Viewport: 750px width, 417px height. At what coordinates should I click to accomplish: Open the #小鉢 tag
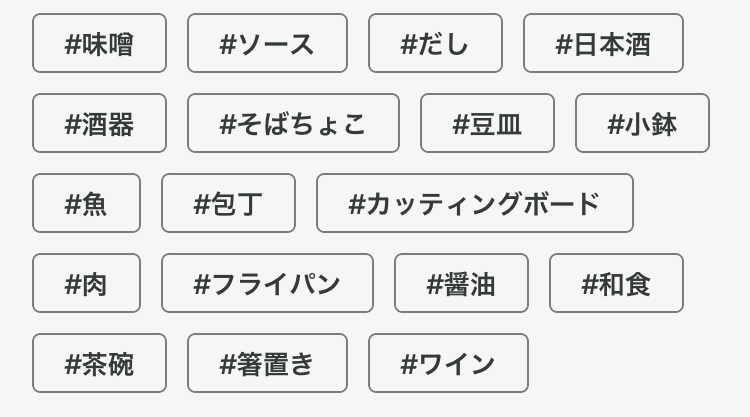(642, 124)
